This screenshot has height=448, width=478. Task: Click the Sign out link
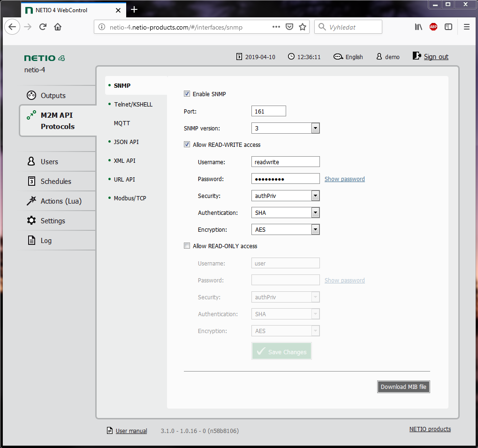click(x=436, y=57)
